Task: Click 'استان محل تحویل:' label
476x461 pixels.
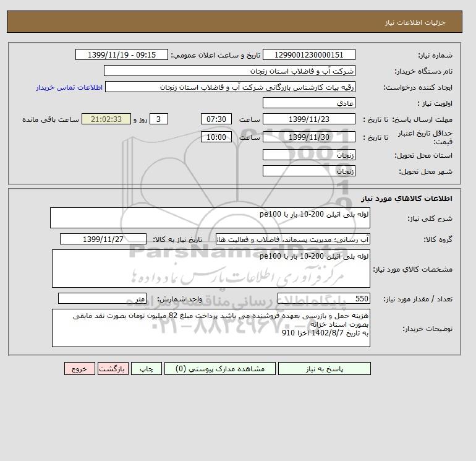Action: 423,155
